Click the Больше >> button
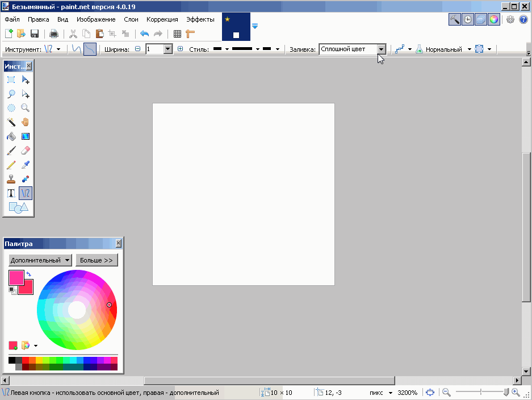532x400 pixels. (x=97, y=260)
